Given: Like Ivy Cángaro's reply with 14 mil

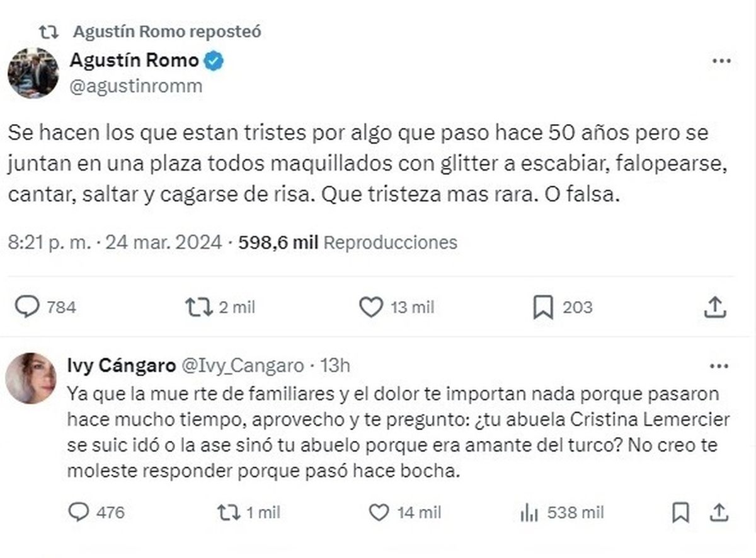Looking at the screenshot, I should [378, 513].
